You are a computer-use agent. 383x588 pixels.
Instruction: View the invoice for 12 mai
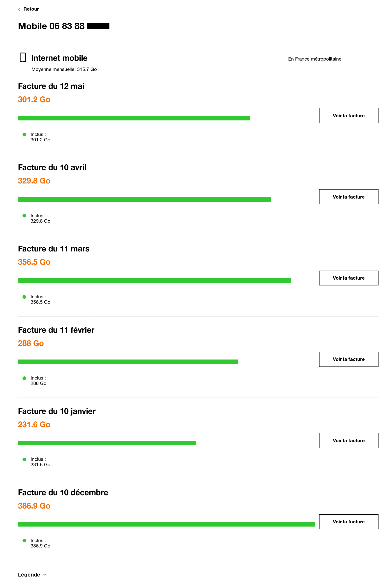pyautogui.click(x=349, y=115)
